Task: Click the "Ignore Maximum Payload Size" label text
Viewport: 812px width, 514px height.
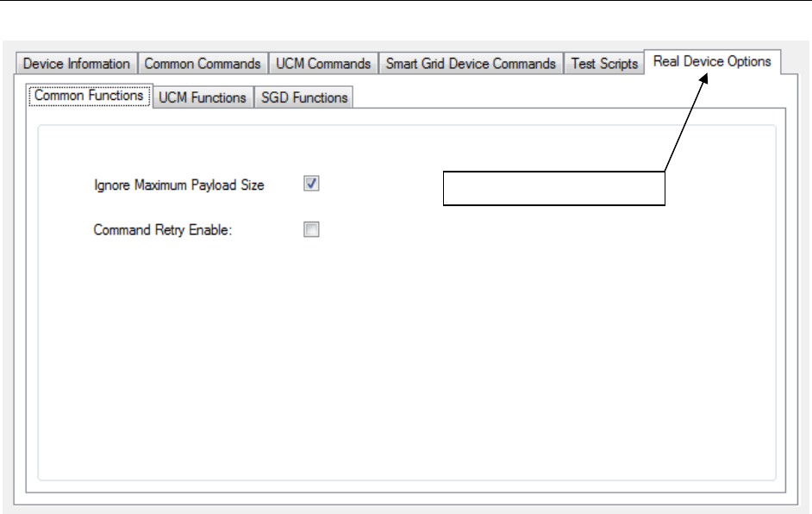Action: pos(178,185)
